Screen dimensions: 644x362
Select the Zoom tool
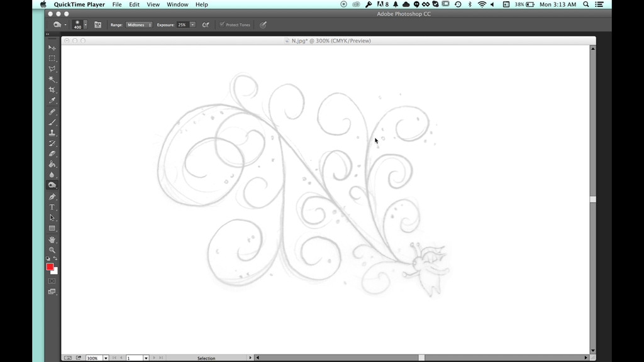(52, 250)
